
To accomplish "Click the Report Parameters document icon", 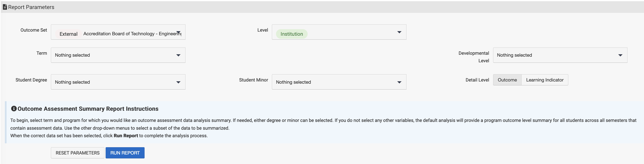I will (x=5, y=7).
